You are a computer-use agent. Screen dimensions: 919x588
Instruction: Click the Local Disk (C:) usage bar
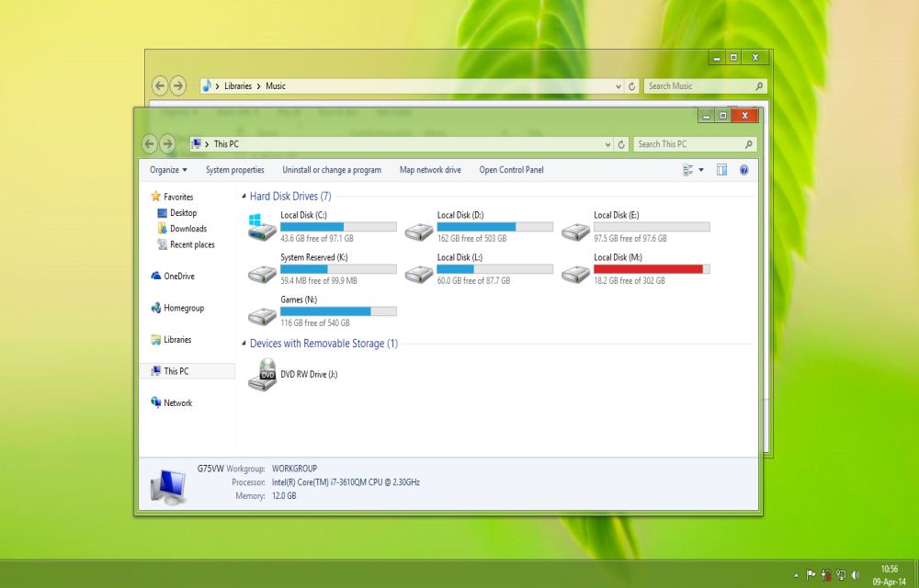point(338,227)
